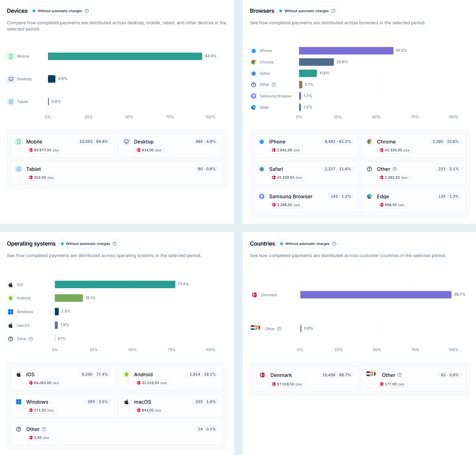Click the Safari icon on the Safari card
Viewport: 476px width, 455px height.
262,169
